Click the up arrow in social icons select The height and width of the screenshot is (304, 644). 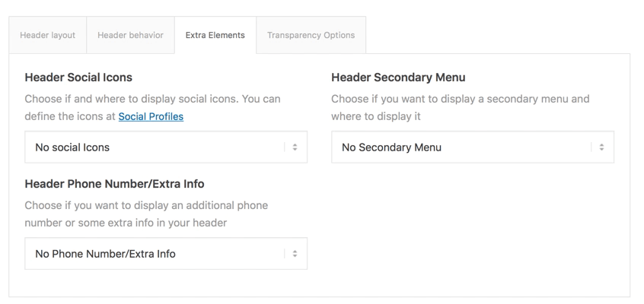tap(295, 144)
